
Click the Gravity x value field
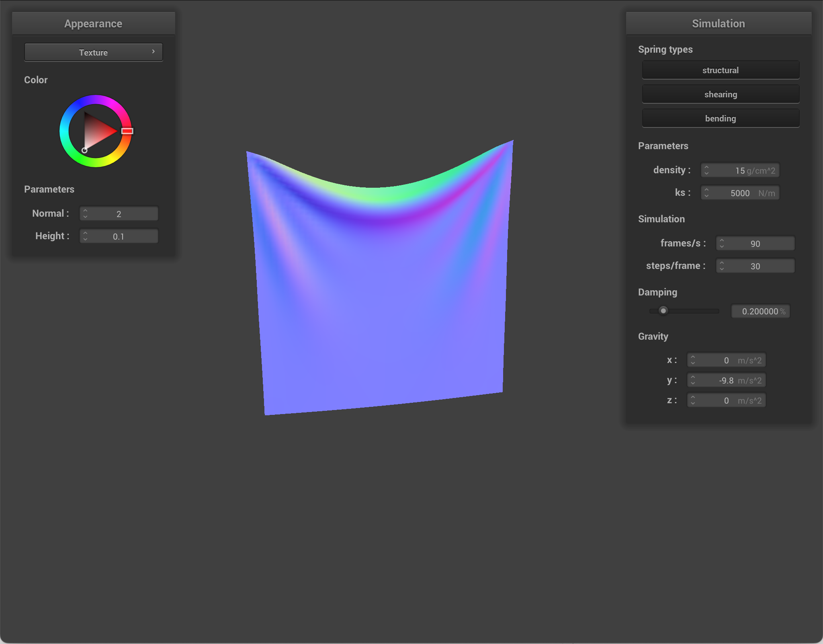[x=727, y=360]
